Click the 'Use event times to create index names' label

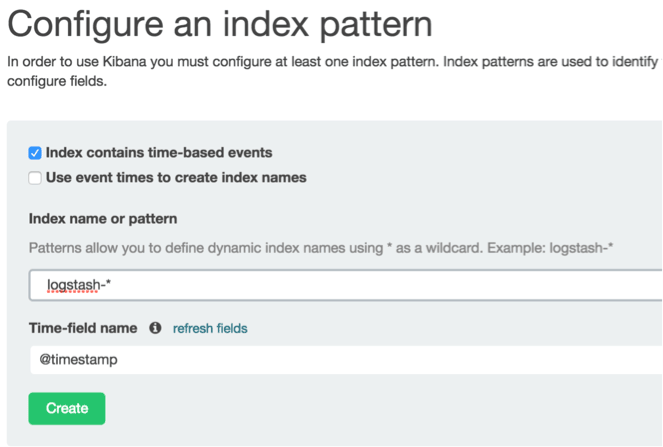[176, 178]
